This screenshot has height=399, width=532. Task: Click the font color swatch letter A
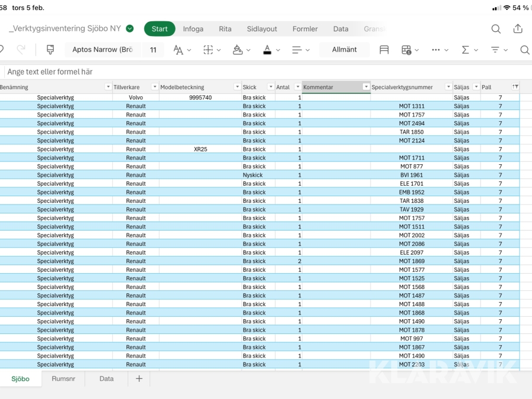tap(267, 50)
